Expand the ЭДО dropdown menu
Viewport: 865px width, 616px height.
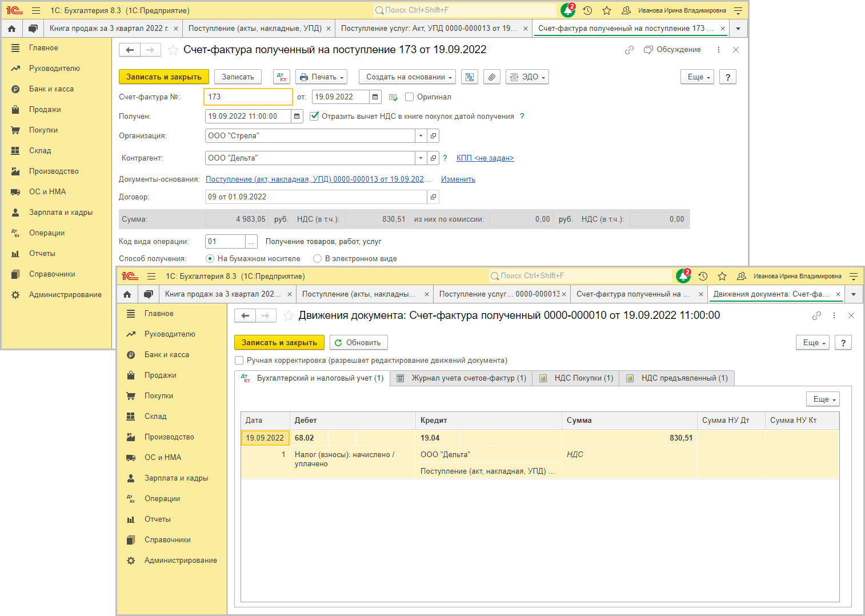[x=527, y=77]
